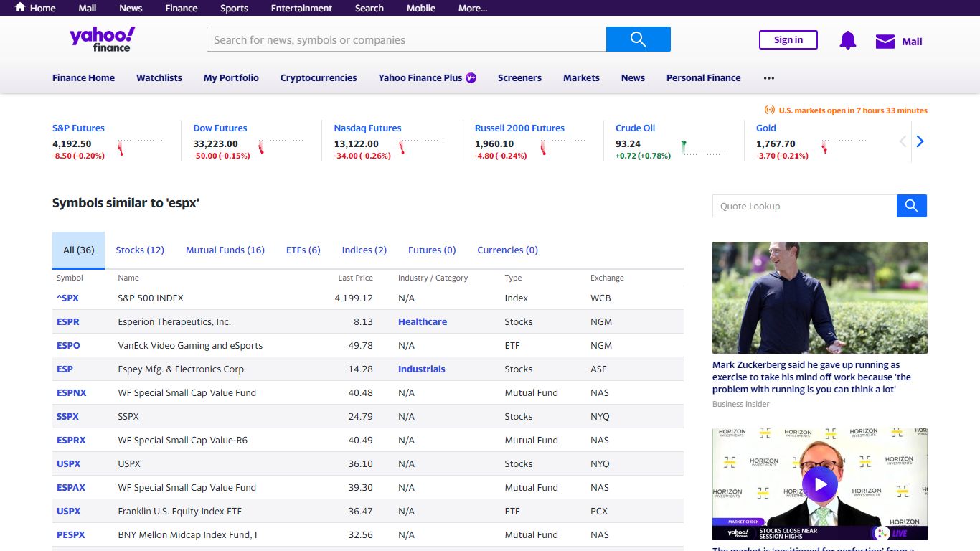The width and height of the screenshot is (980, 551).
Task: Click the Gold ticker link
Action: (766, 128)
